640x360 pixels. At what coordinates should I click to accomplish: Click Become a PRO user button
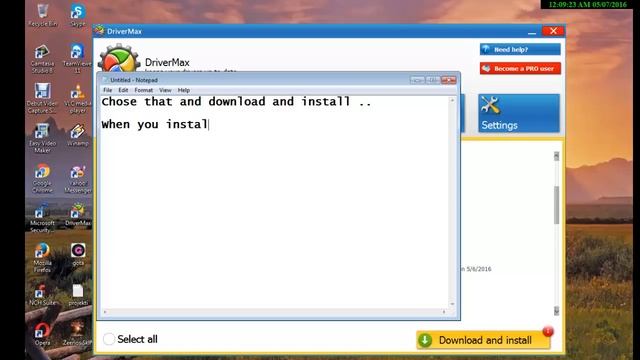(x=520, y=69)
